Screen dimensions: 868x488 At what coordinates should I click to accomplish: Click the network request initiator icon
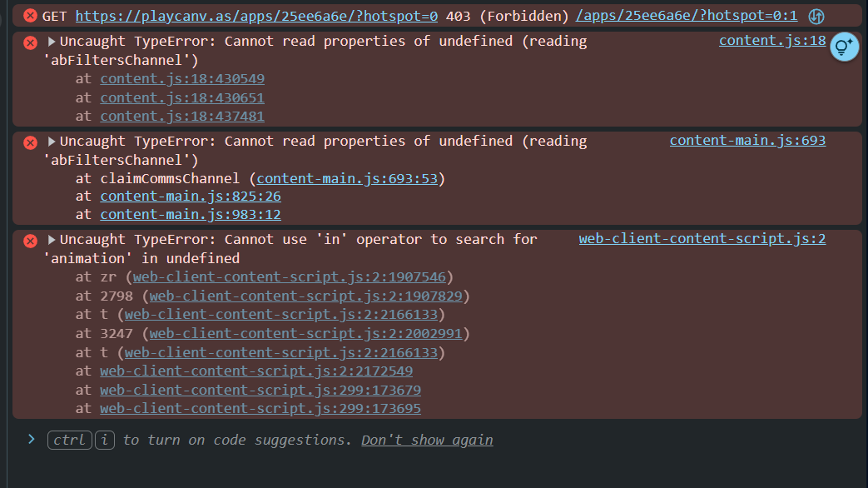[x=816, y=16]
